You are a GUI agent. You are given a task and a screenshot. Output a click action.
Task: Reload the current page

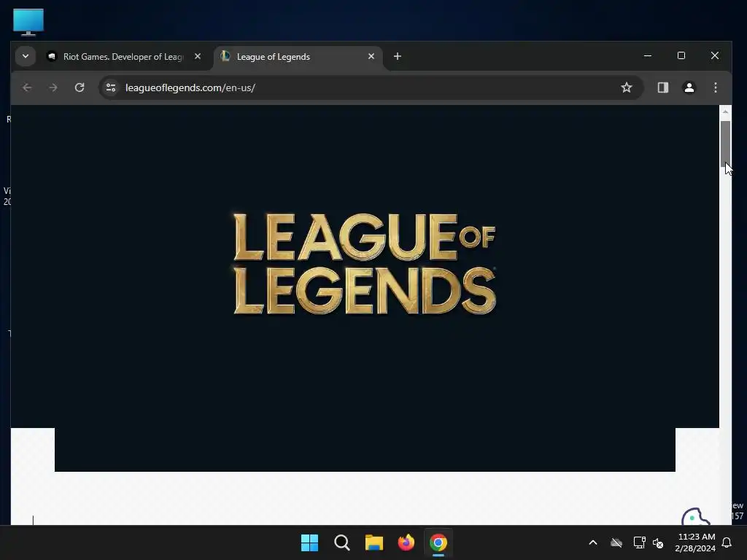(x=80, y=87)
